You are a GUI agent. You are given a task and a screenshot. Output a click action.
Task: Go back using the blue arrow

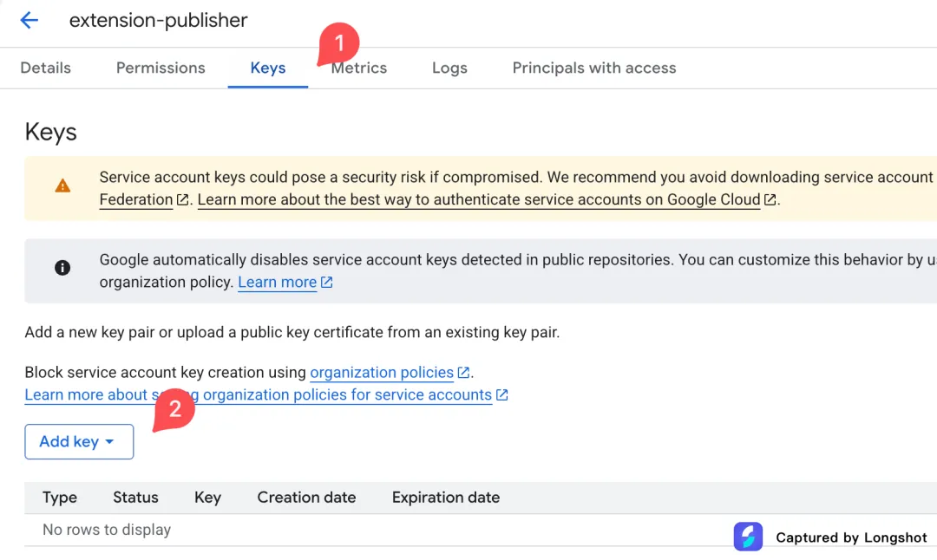[x=29, y=20]
